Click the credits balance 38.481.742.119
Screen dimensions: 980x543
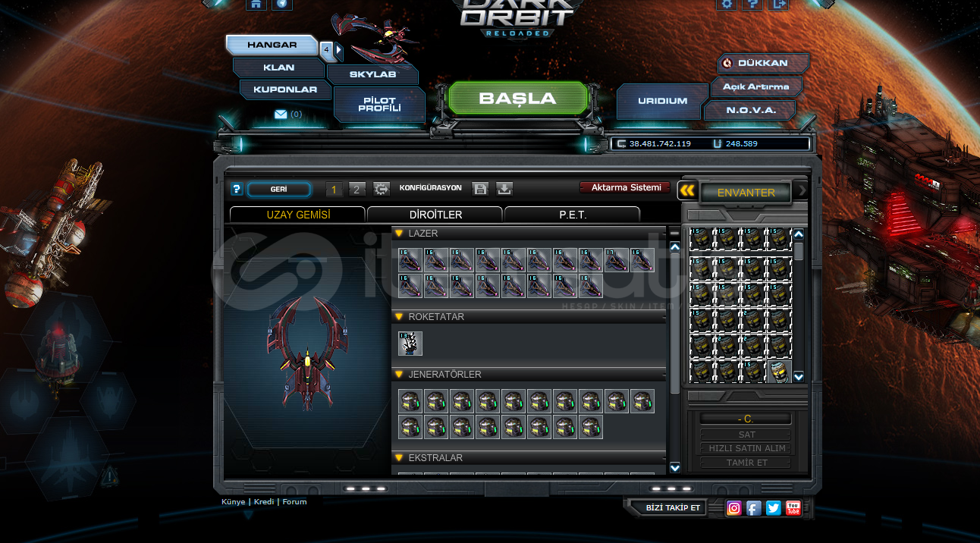pyautogui.click(x=660, y=143)
